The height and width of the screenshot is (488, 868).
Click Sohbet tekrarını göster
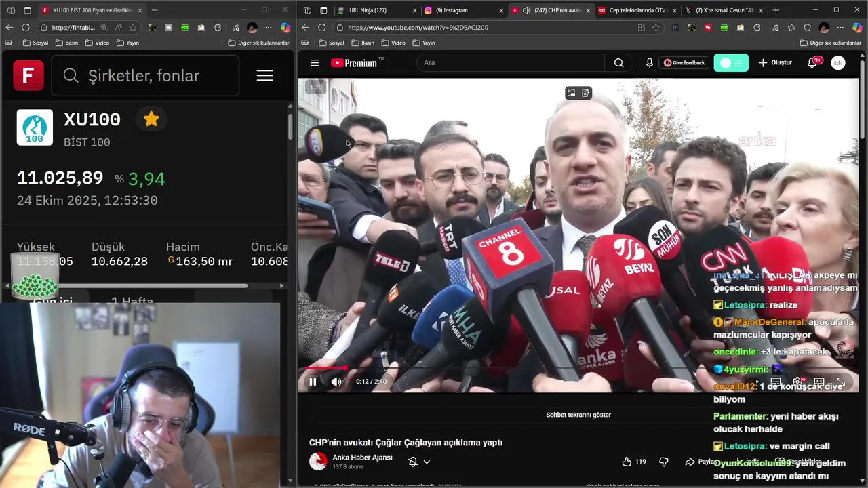[x=578, y=415]
